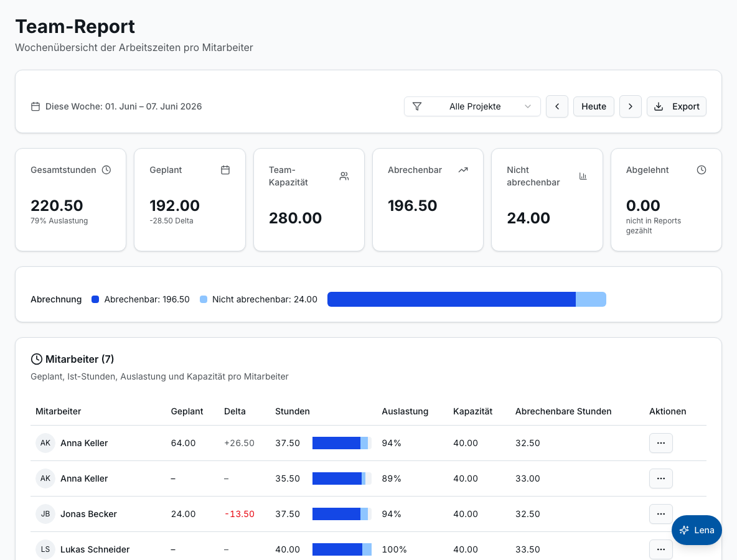
Task: Click the red -13.50 delta value
Action: point(240,514)
